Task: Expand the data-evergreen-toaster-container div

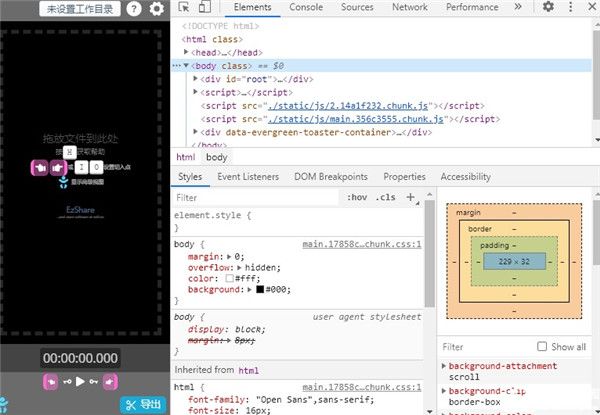Action: (195, 132)
